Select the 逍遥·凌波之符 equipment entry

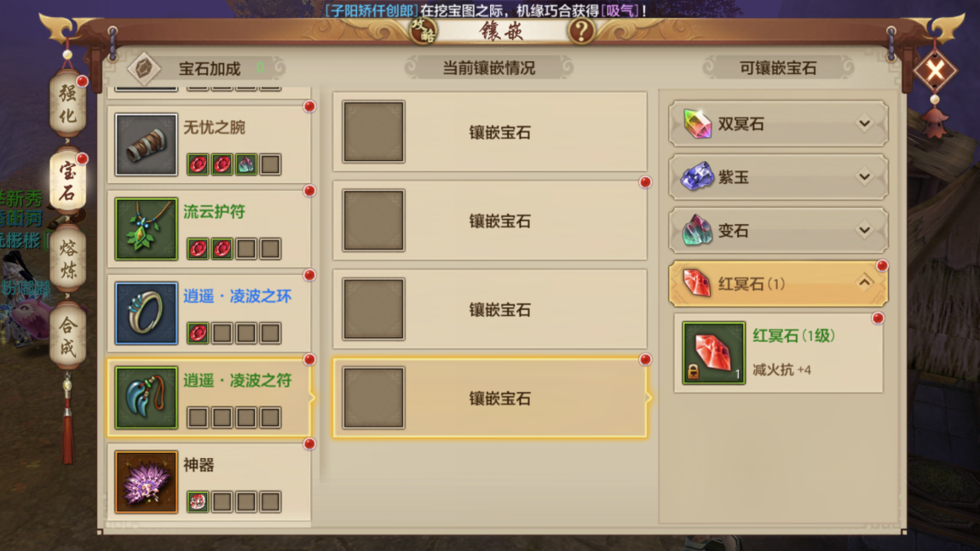click(x=210, y=398)
